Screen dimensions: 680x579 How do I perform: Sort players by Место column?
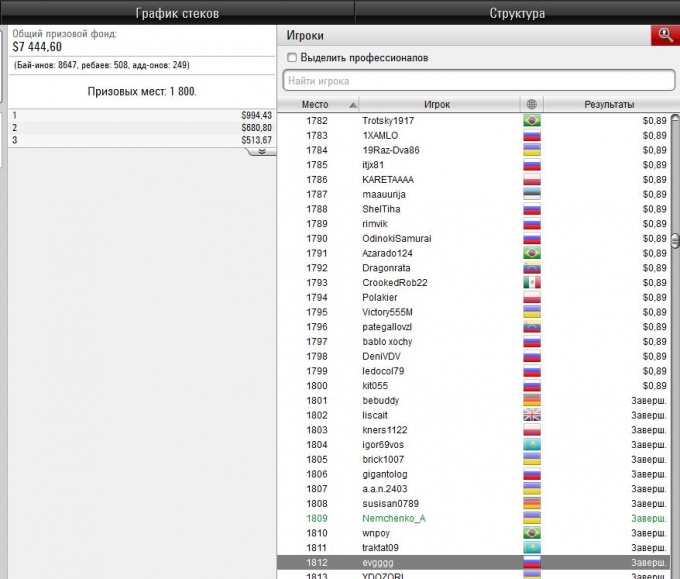pyautogui.click(x=318, y=104)
